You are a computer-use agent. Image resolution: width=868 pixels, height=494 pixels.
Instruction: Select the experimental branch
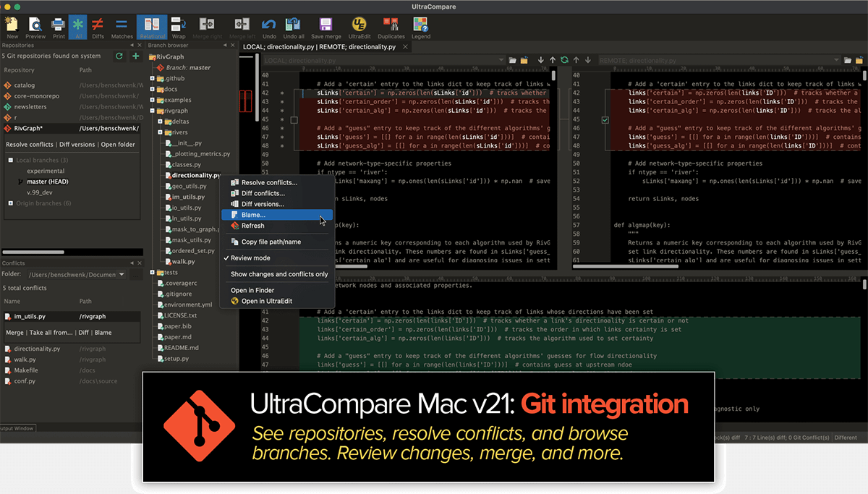(46, 171)
